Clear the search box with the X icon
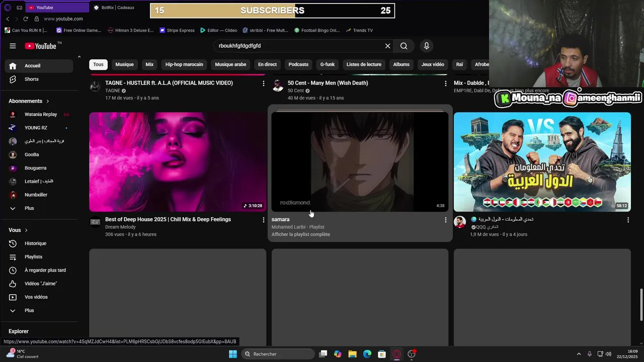Screen dimensions: 644x362 click(x=387, y=46)
